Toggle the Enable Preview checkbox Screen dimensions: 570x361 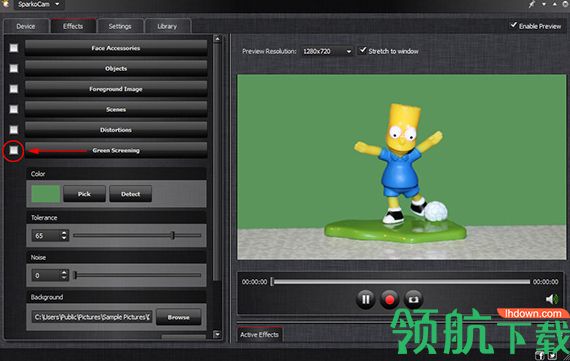tap(514, 25)
